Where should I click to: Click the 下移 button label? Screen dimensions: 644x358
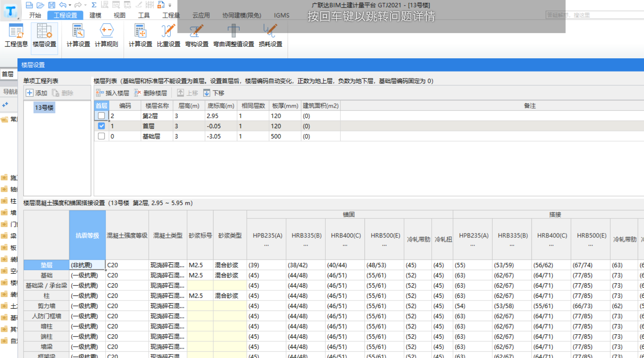tap(219, 93)
